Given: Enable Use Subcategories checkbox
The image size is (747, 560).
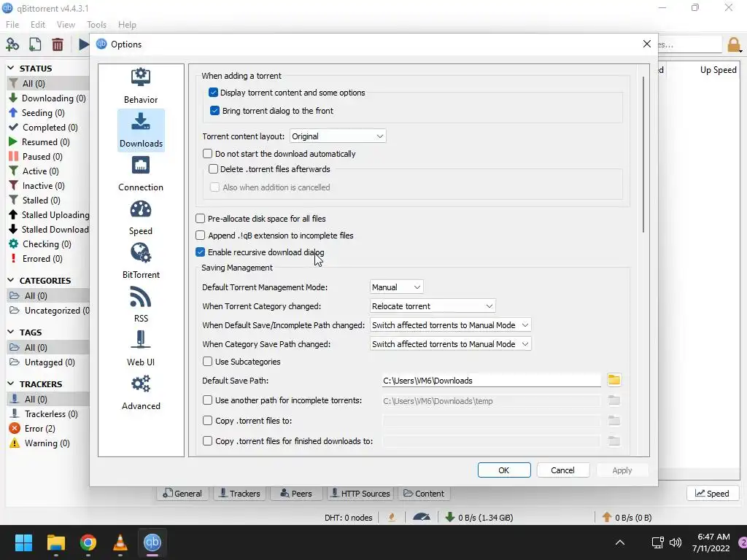Looking at the screenshot, I should 207,362.
